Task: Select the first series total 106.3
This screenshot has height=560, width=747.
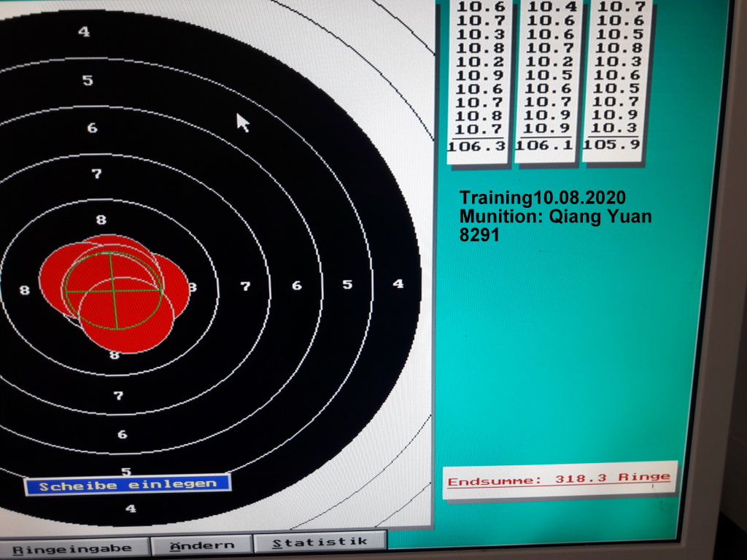Action: [x=477, y=146]
